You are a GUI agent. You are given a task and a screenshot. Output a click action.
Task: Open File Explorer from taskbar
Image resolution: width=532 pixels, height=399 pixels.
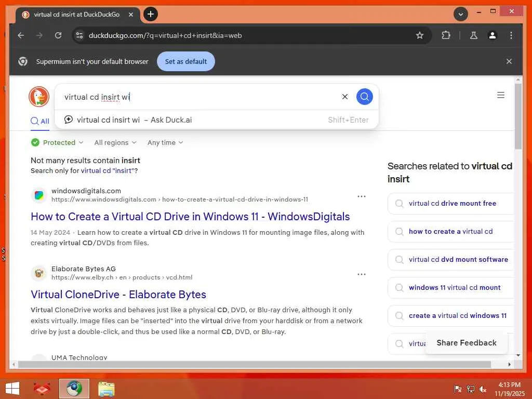click(x=107, y=389)
